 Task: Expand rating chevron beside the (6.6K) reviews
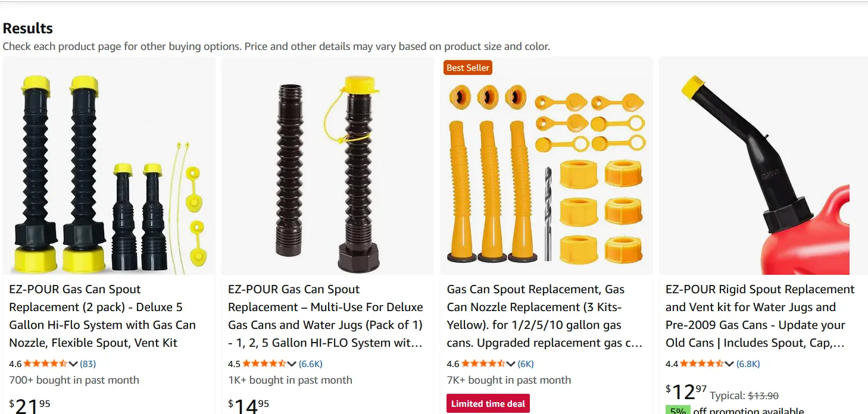(292, 364)
